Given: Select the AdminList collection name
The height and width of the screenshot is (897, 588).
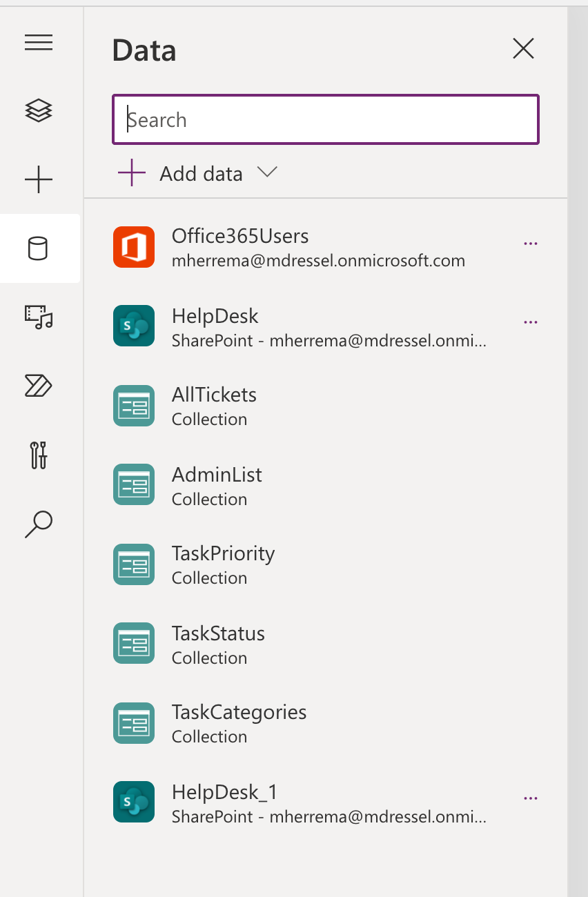Looking at the screenshot, I should (x=217, y=475).
